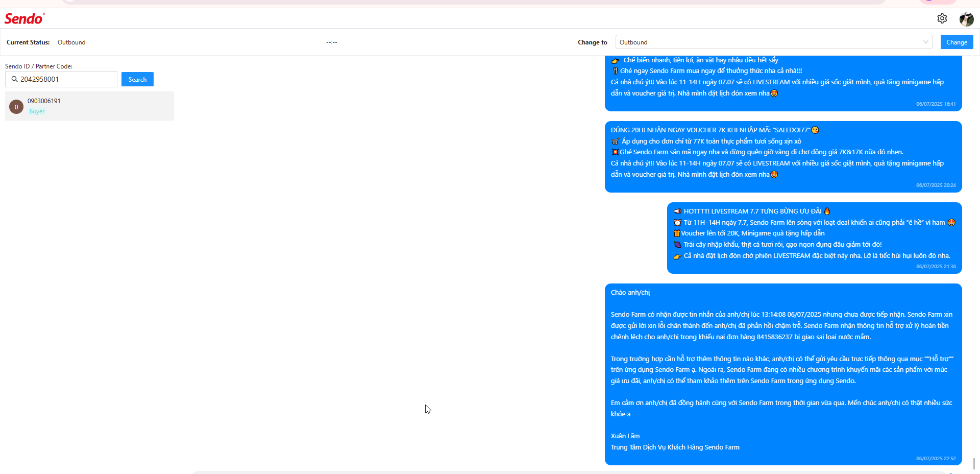
Task: Click the Current Status label
Action: pyautogui.click(x=28, y=42)
